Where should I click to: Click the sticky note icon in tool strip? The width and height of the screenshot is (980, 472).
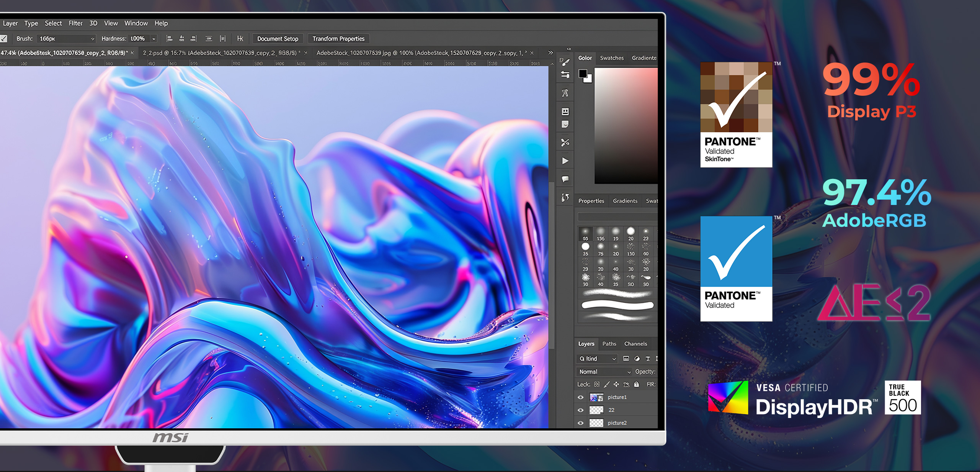[x=565, y=124]
